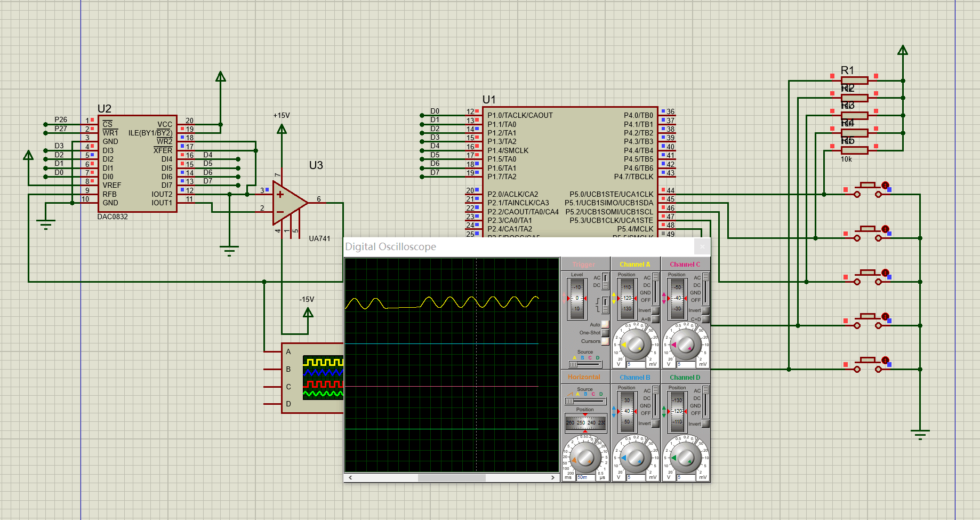The image size is (980, 520).
Task: Select the DAC0832 chip U2
Action: pos(138,164)
